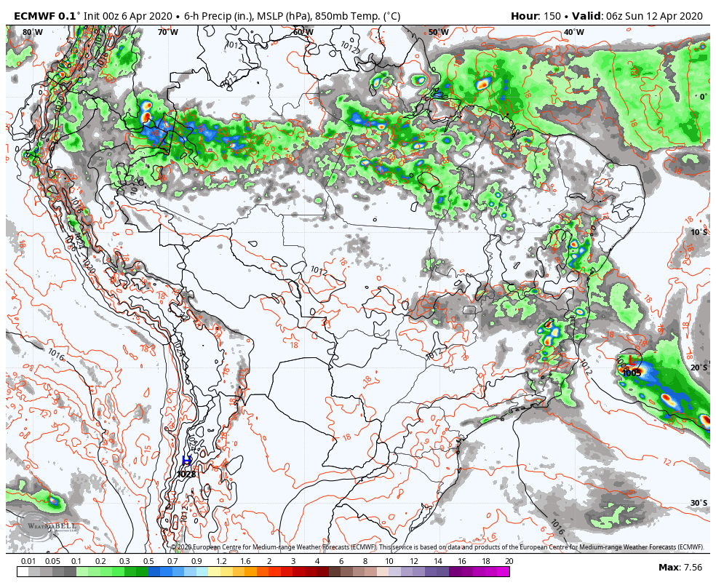
Task: Pick the magenta 20 legend swatch
Action: [x=503, y=572]
